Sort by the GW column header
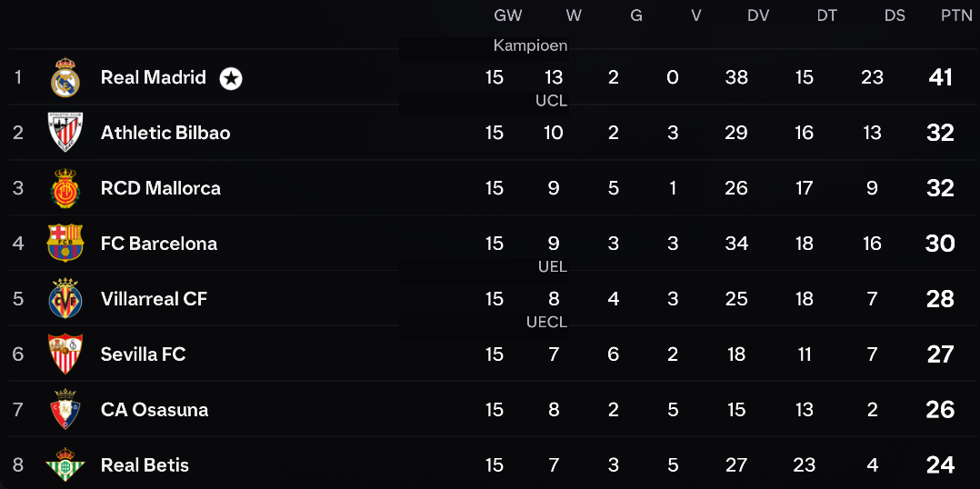The height and width of the screenshot is (489, 980). point(507,15)
